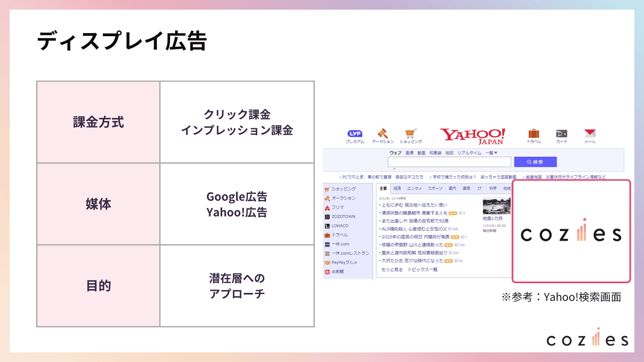Viewport: 644px width, 362px height.
Task: Select the 地図 search tab
Action: [x=449, y=153]
